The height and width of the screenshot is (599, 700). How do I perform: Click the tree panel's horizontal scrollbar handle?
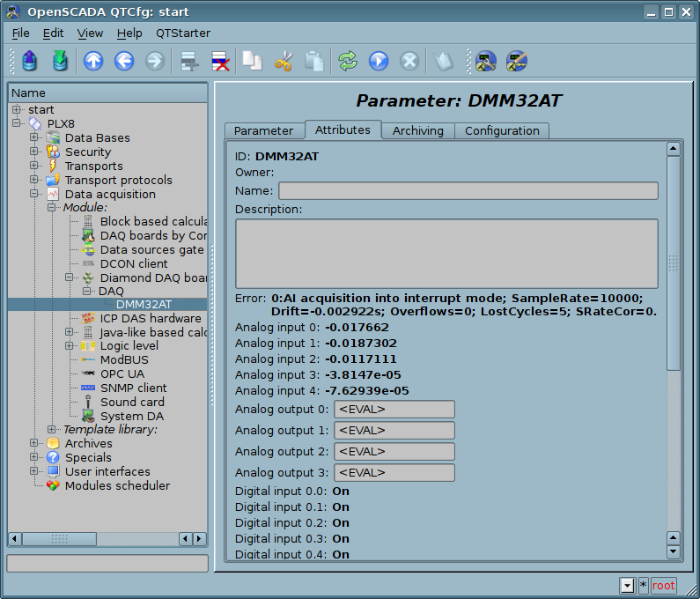point(59,538)
